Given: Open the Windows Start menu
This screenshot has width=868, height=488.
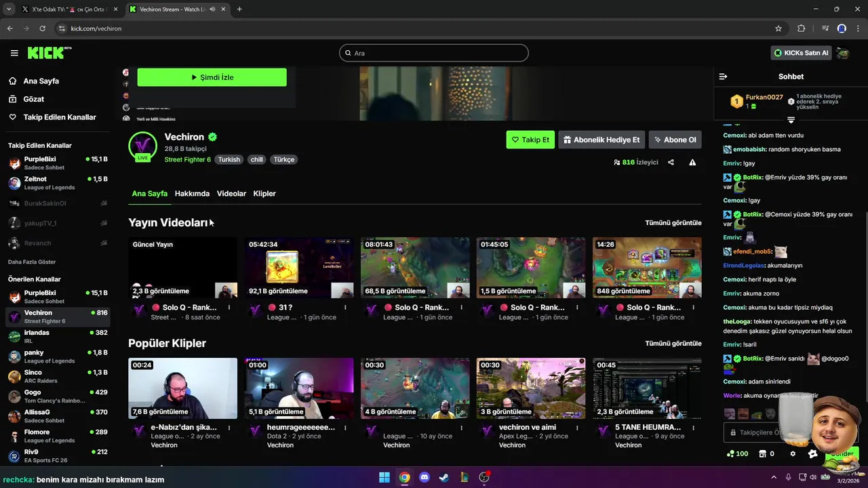Looking at the screenshot, I should tap(384, 477).
